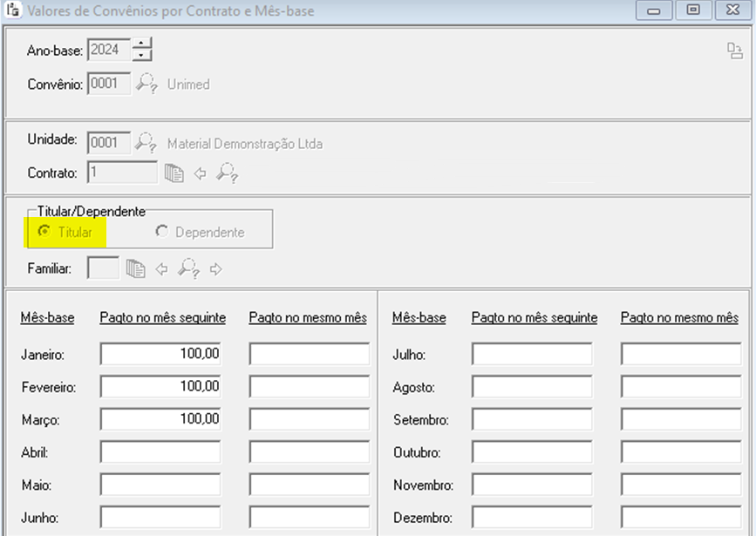Click the Familiar code input field
This screenshot has height=536, width=756.
[103, 268]
